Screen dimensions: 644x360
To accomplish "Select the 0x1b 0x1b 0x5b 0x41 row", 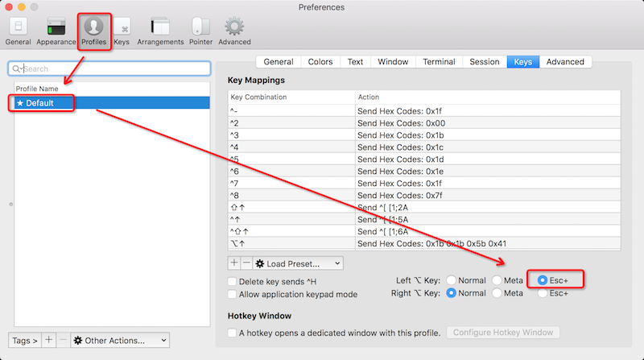I will (424, 244).
